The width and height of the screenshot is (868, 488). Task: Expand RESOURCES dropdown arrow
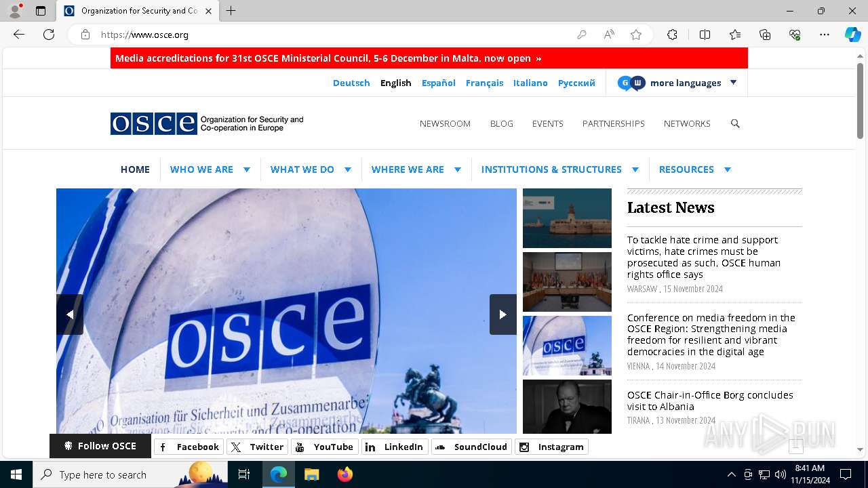728,169
